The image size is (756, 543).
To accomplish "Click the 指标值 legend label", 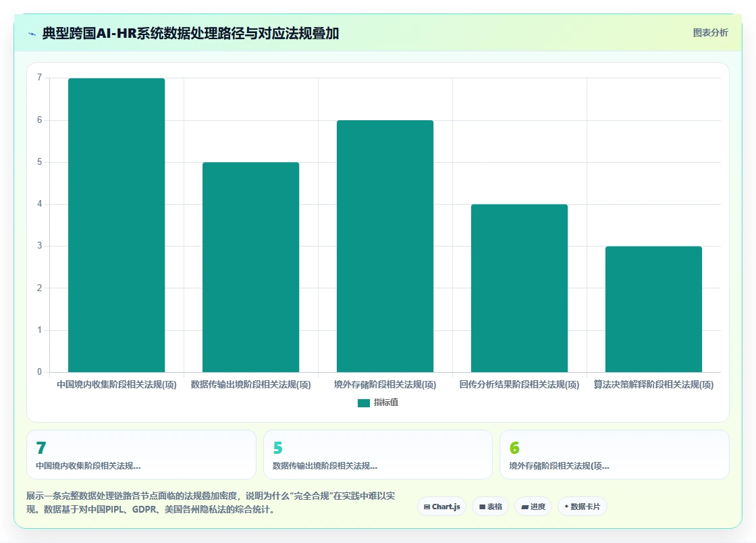I will pyautogui.click(x=385, y=403).
